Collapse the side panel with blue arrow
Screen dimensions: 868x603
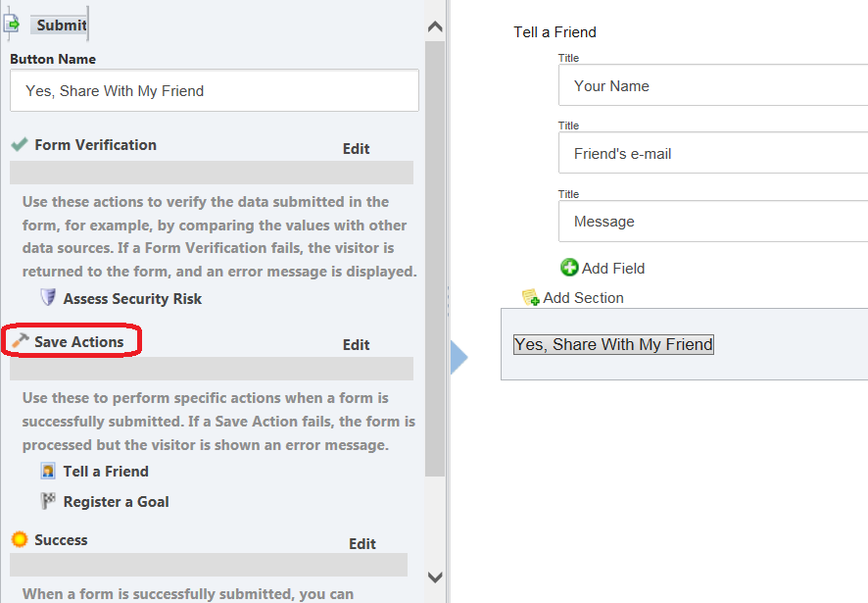(458, 358)
